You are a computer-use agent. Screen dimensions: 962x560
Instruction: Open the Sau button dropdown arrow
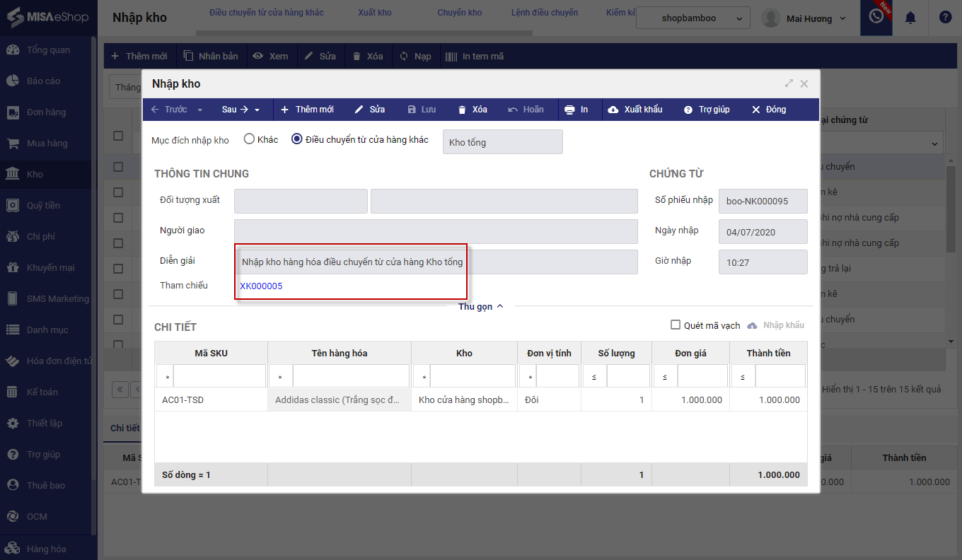click(x=257, y=110)
